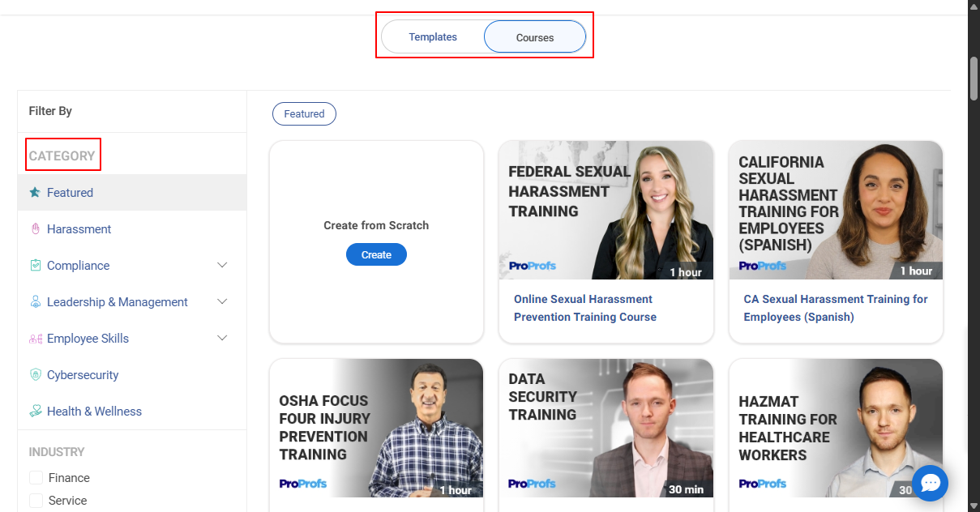This screenshot has height=512, width=980.
Task: Open CA Sexual Harassment Training Spanish course link
Action: pos(835,308)
